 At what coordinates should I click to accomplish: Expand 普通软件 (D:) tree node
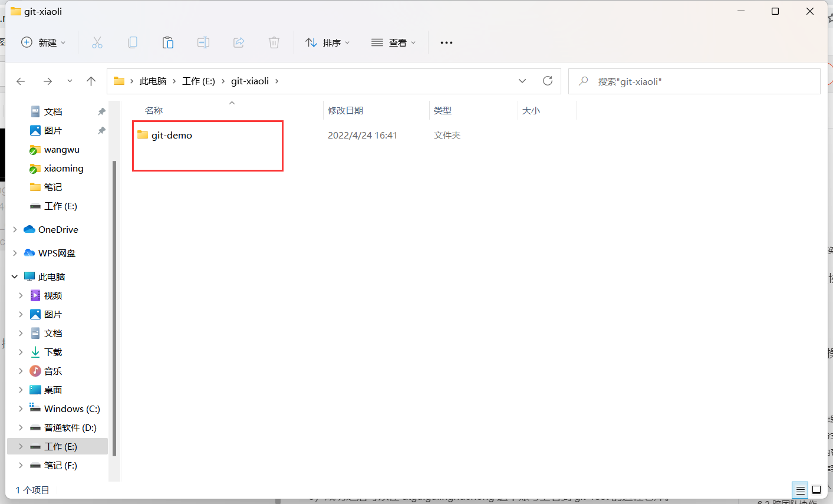click(x=21, y=427)
